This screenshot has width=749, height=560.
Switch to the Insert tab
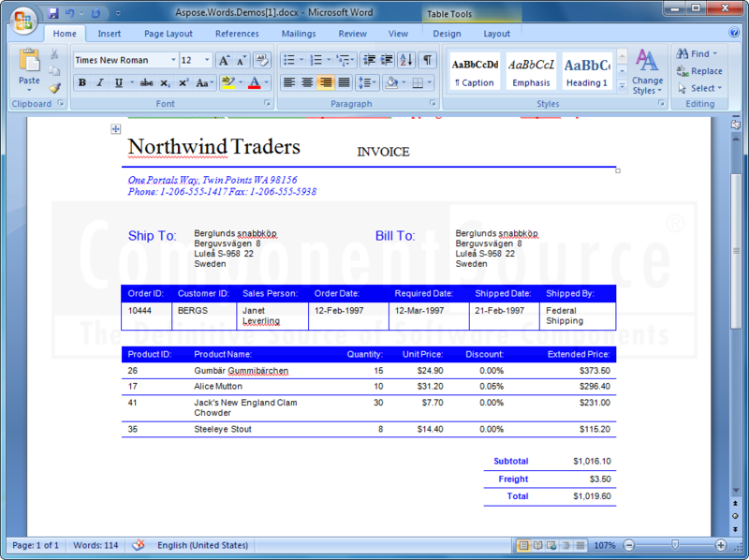click(109, 34)
